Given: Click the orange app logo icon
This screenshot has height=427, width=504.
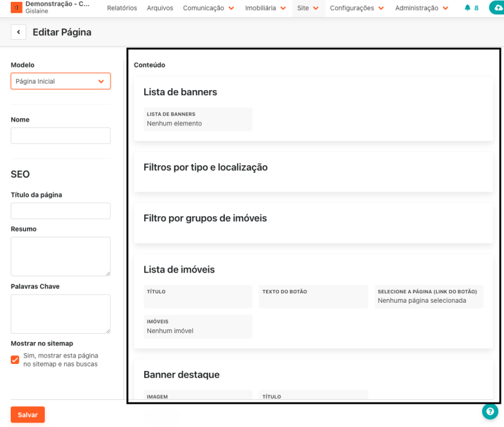Looking at the screenshot, I should point(16,8).
